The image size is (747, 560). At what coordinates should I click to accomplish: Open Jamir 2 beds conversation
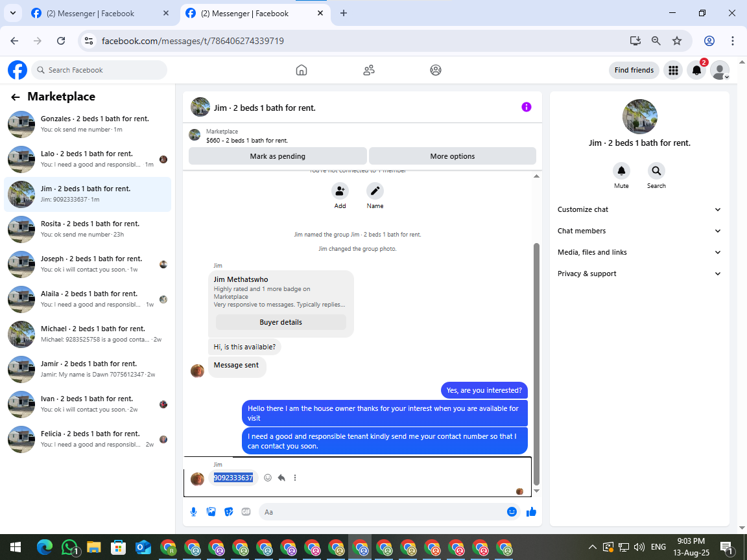coord(88,369)
